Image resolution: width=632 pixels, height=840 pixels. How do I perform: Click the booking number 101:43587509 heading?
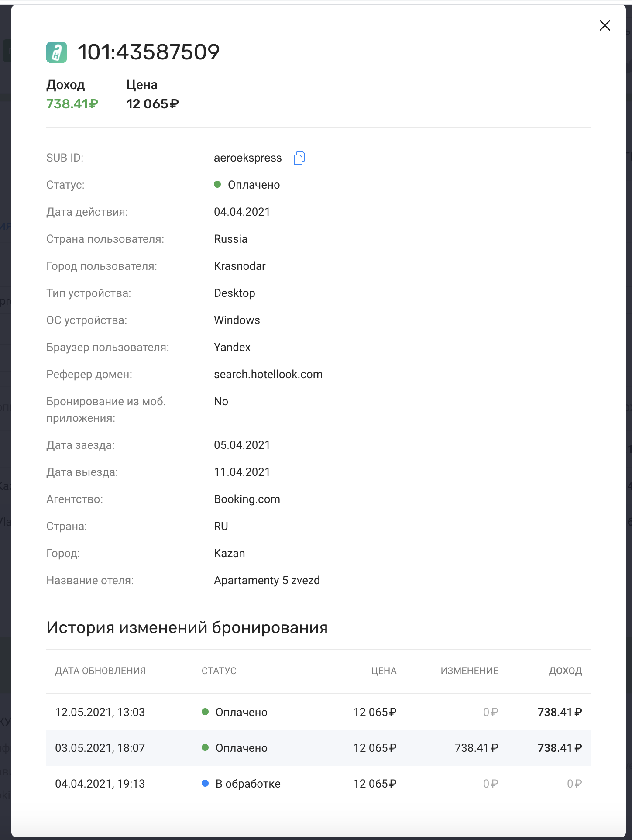148,52
